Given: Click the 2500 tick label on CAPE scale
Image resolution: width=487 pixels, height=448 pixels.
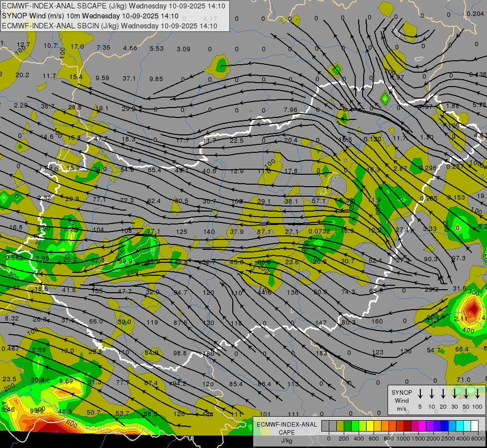Looking at the screenshot, I should (448, 439).
